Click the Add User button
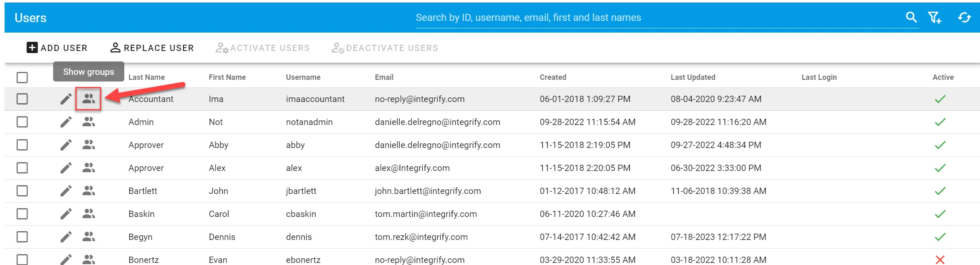 point(57,48)
